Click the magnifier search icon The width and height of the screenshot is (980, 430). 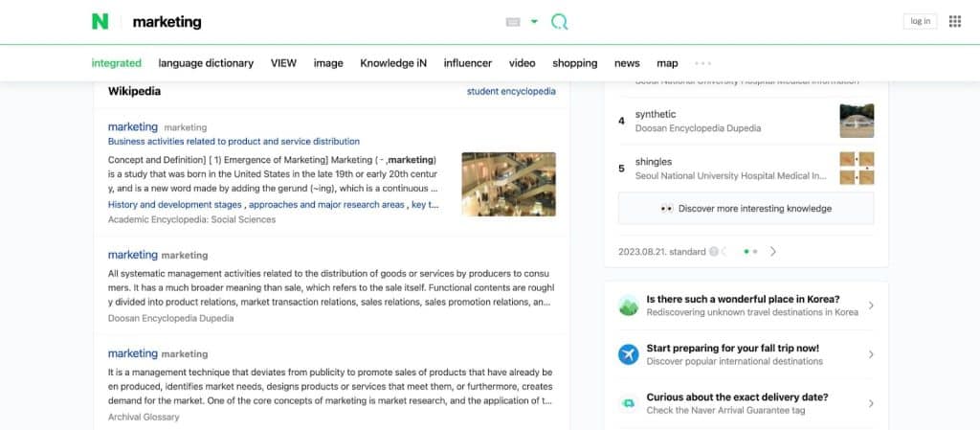pos(560,22)
